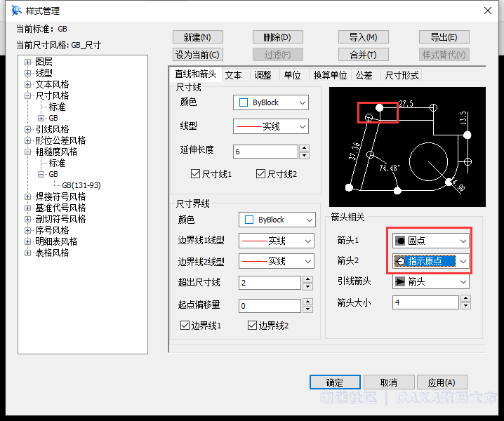Open the 尺寸线 颜色 ByBlock dropdown

[271, 102]
